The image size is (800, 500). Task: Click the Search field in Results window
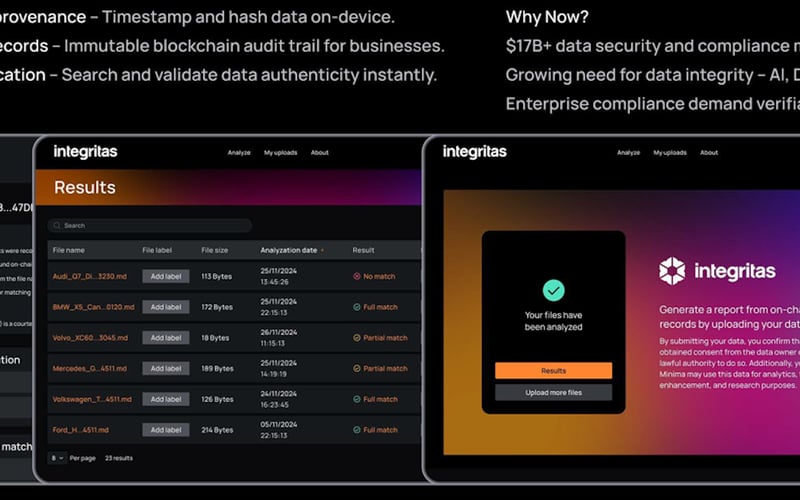pyautogui.click(x=150, y=226)
